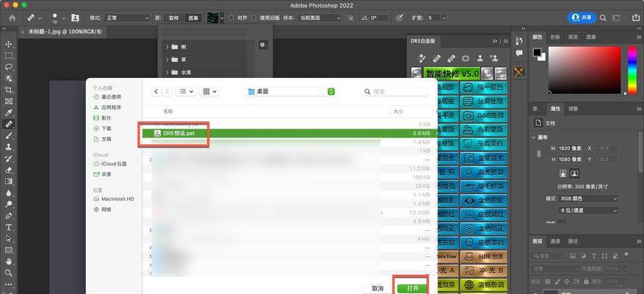Select the Brush tool
Screen dimensions: 644x294
click(x=9, y=136)
